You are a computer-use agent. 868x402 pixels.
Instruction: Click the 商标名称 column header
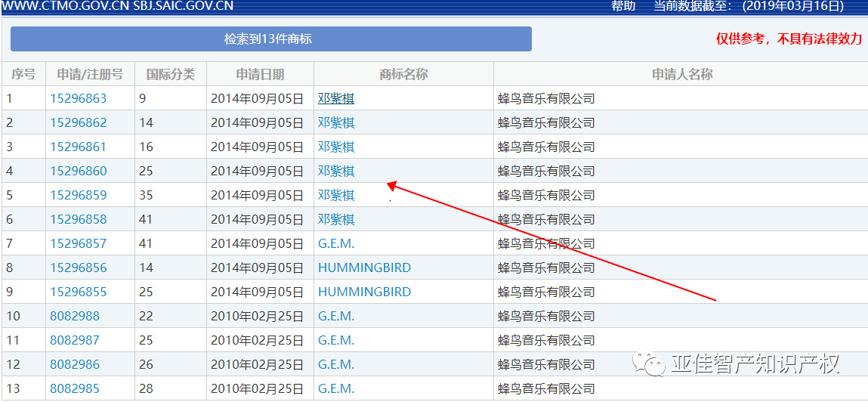click(403, 74)
